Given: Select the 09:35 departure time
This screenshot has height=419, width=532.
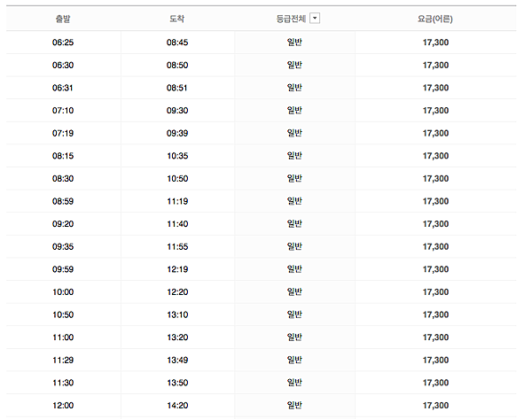Looking at the screenshot, I should (x=63, y=247).
